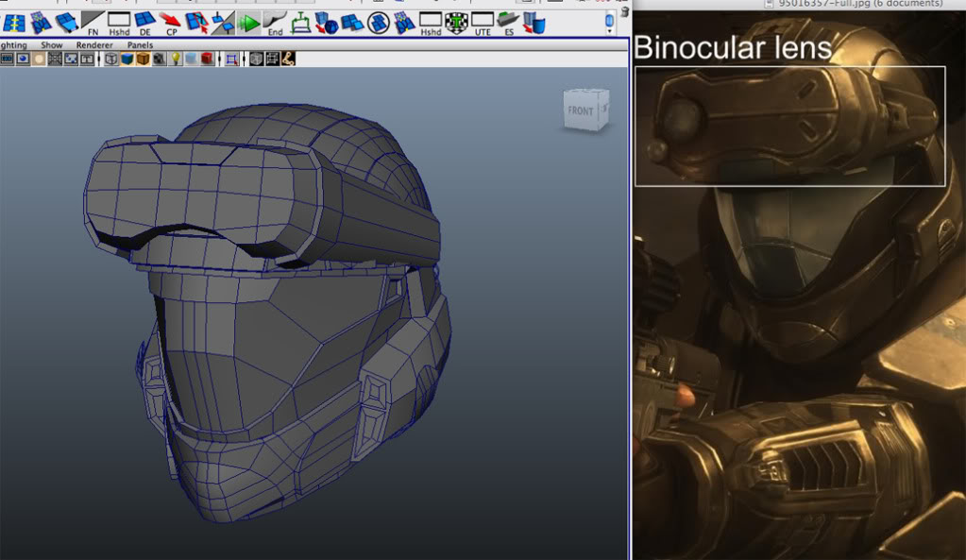Click the cube-to-sphere smooth shelf icon
This screenshot has width=966, height=560.
click(x=327, y=24)
